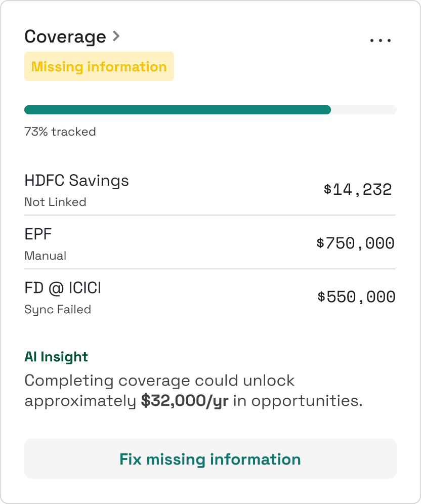Viewport: 421px width, 504px height.
Task: Click the $550,000 FD amount
Action: click(356, 297)
